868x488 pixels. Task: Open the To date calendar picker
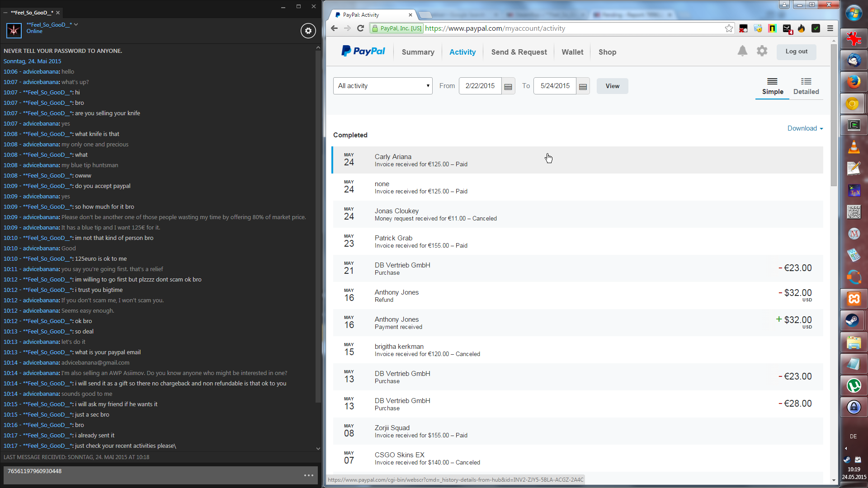point(583,86)
